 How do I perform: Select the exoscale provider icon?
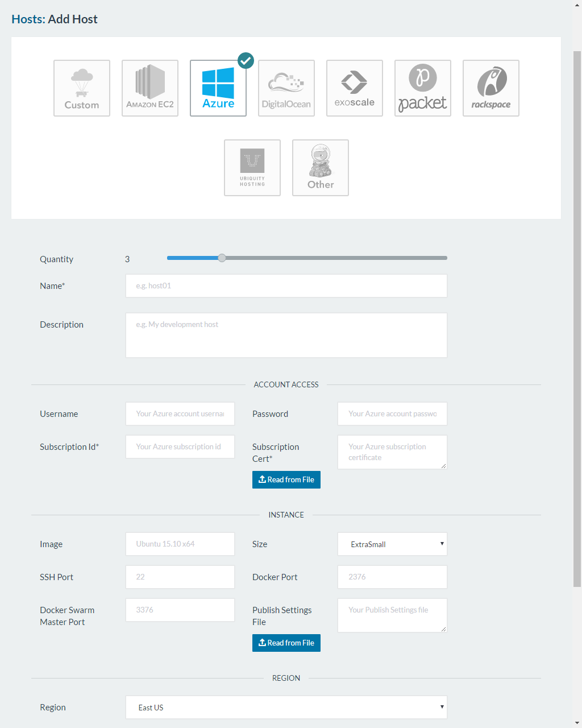[x=354, y=88]
